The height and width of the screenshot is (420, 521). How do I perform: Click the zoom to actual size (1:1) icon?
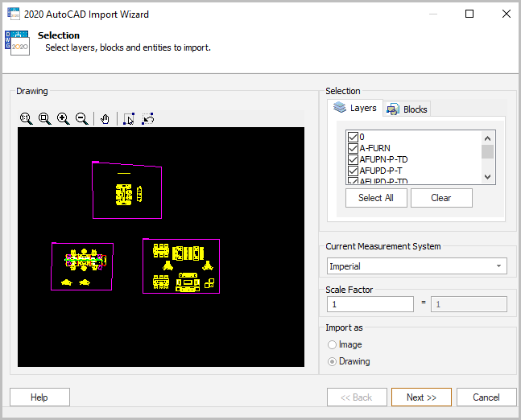[x=26, y=118]
